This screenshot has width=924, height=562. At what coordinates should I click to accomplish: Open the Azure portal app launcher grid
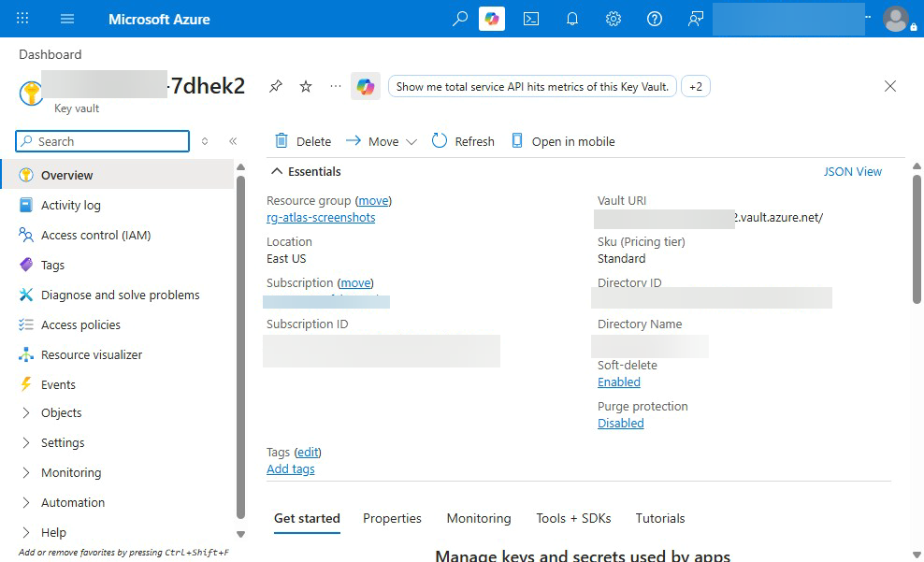click(x=22, y=19)
